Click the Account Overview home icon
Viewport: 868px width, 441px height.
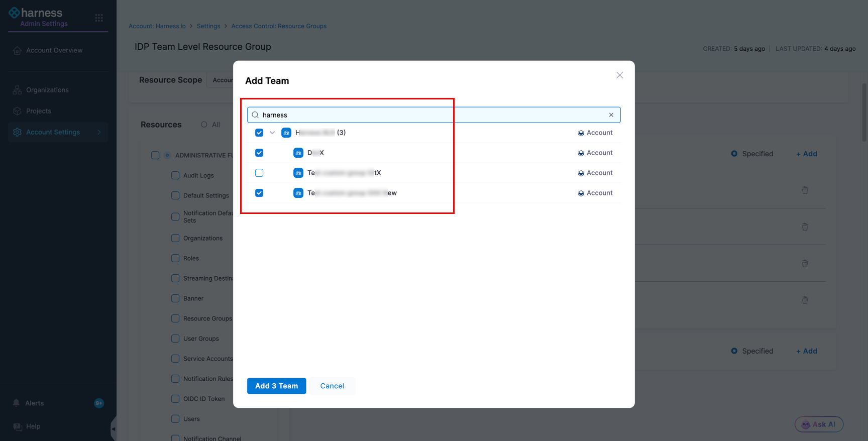click(x=17, y=50)
